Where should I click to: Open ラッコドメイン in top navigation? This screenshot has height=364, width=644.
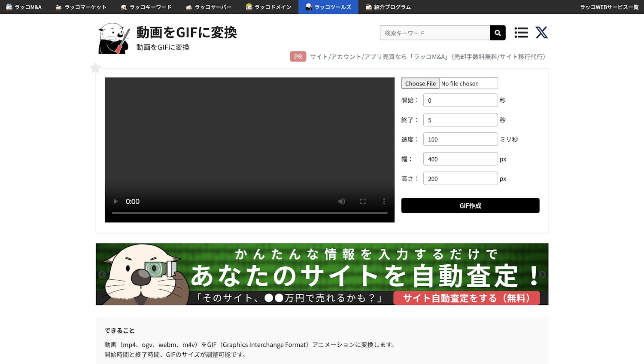tap(268, 7)
